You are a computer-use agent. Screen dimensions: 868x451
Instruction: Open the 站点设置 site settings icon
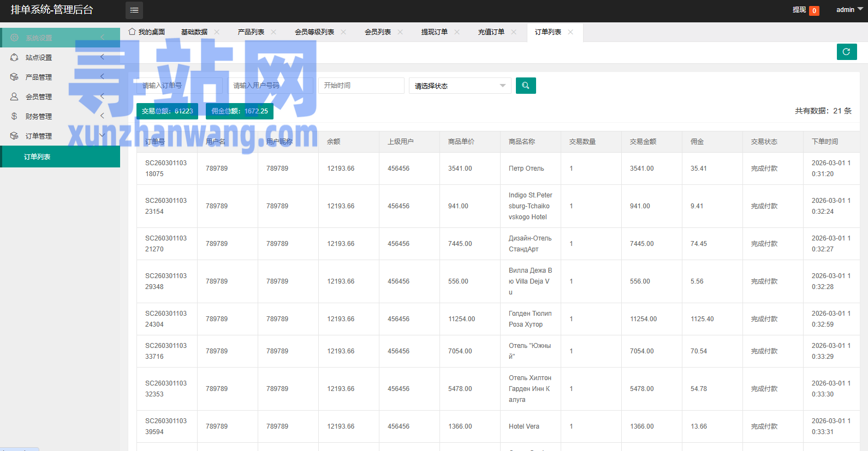pos(14,57)
